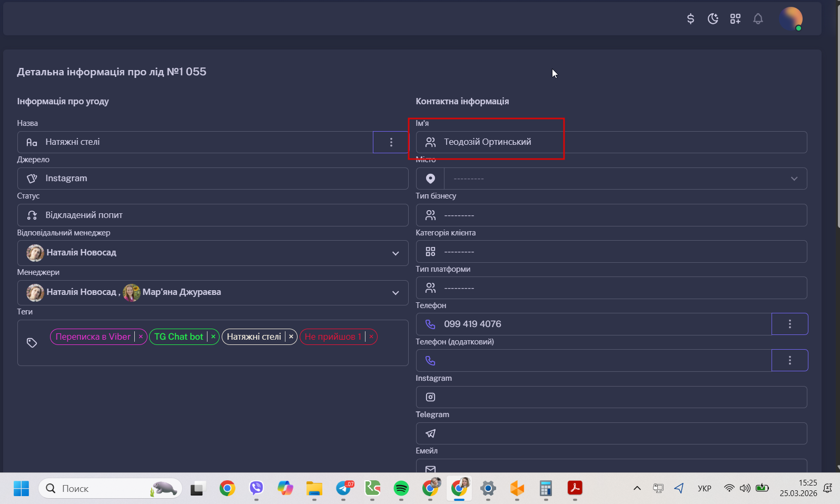Click the Відкладений попит status field
Image resolution: width=840 pixels, height=504 pixels.
click(x=213, y=215)
